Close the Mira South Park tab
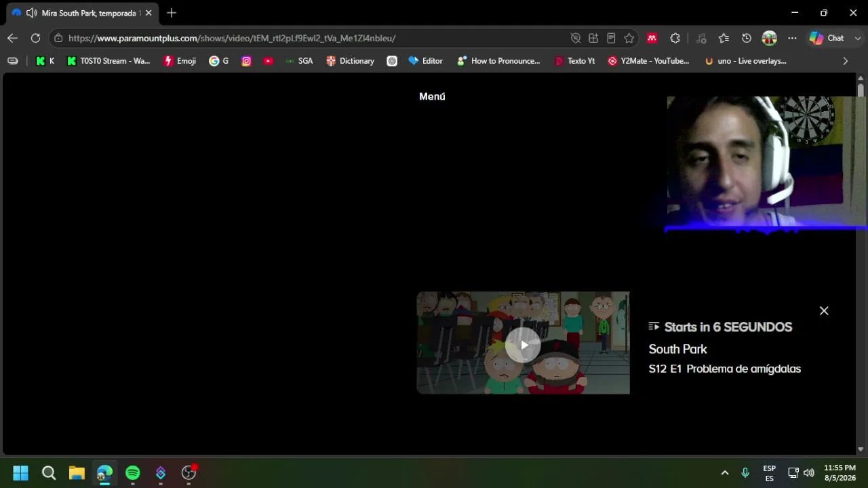The height and width of the screenshot is (488, 868). 149,13
